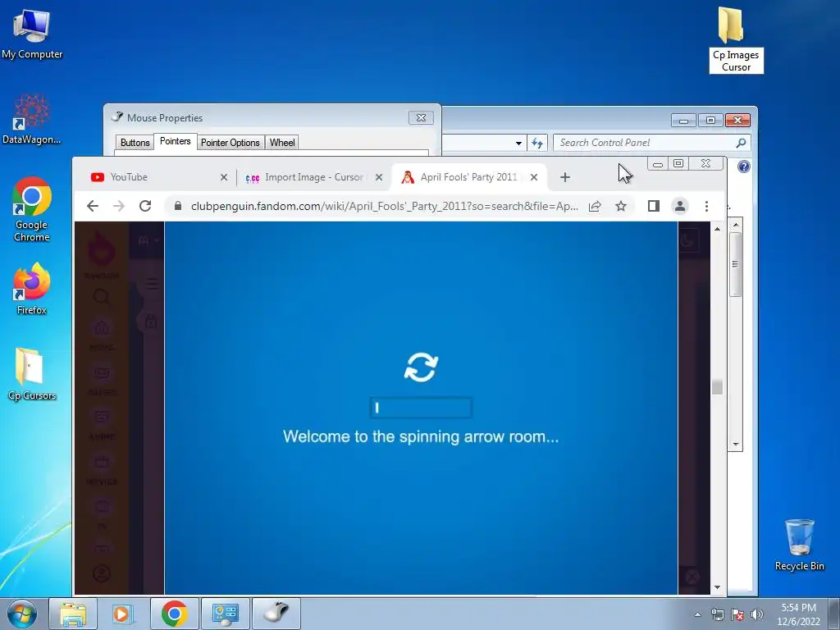
Task: Click Control Panel scrollbar thumb
Action: 736,264
